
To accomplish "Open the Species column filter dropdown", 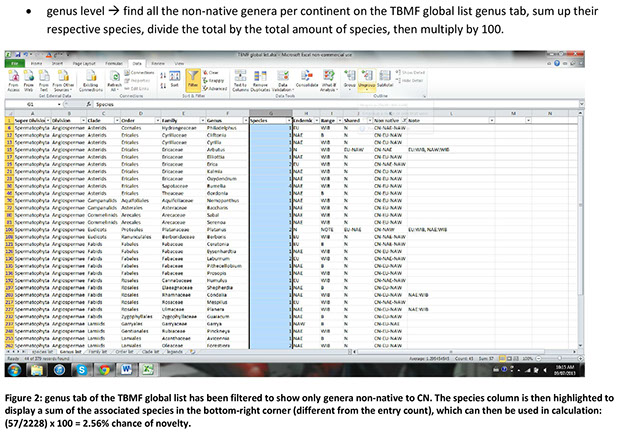I will 289,120.
